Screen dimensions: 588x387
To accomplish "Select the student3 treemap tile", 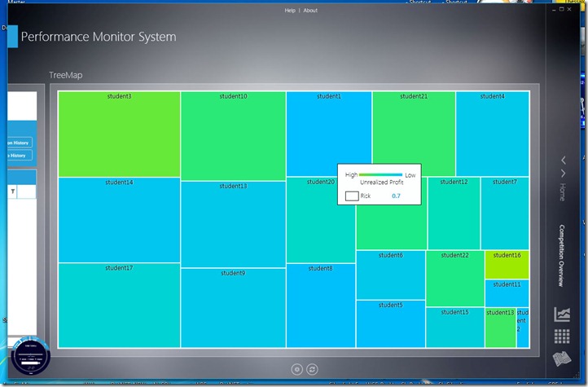I will click(x=119, y=134).
